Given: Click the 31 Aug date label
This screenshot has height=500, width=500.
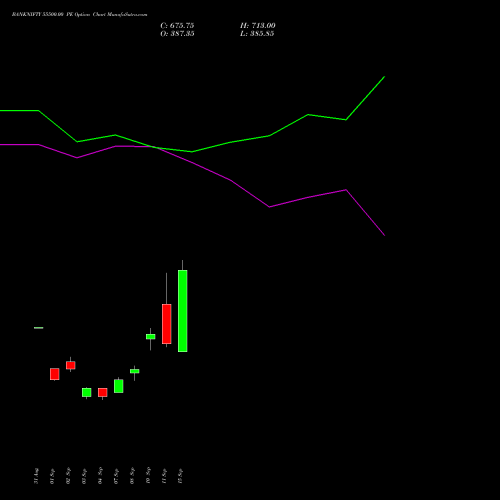Looking at the screenshot, I should 36,476.
